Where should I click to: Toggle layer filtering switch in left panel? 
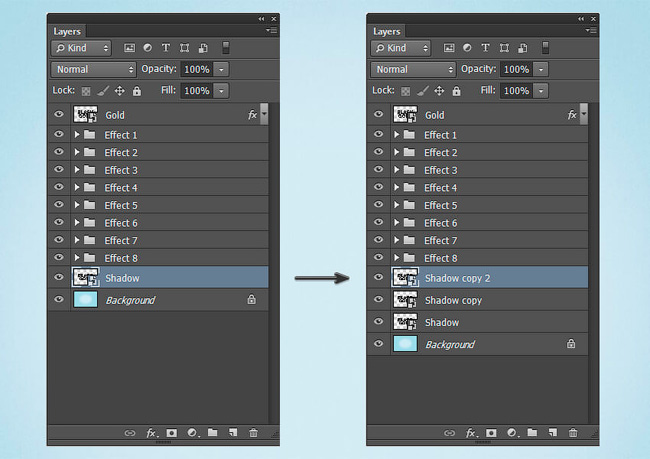pyautogui.click(x=226, y=48)
